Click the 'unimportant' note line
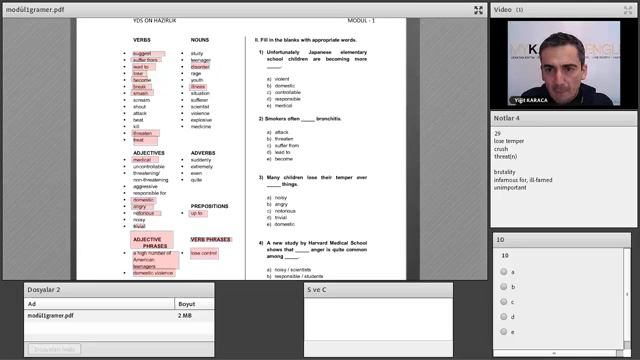640x360 pixels. click(x=510, y=188)
